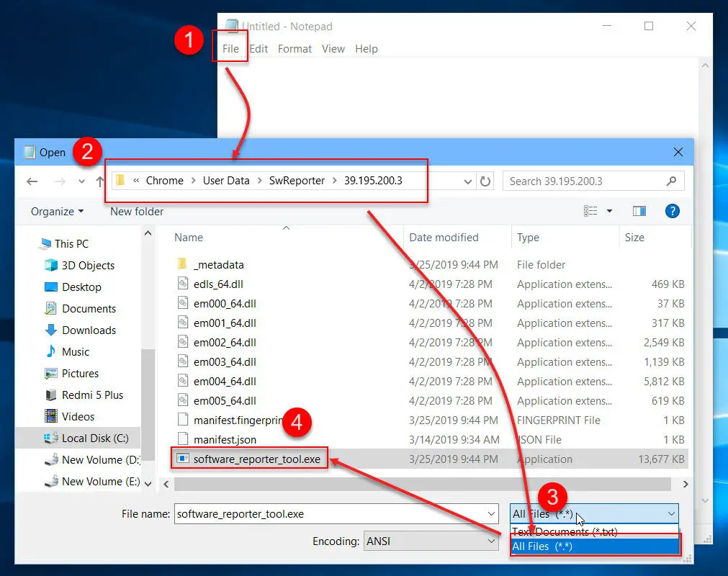Click the SwReporter breadcrumb segment
This screenshot has width=728, height=576.
click(297, 181)
